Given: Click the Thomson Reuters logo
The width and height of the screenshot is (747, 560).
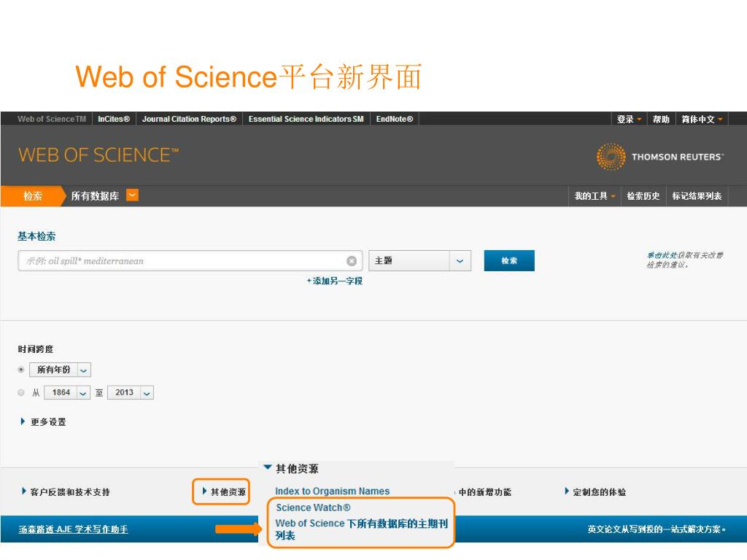Looking at the screenshot, I should [659, 157].
